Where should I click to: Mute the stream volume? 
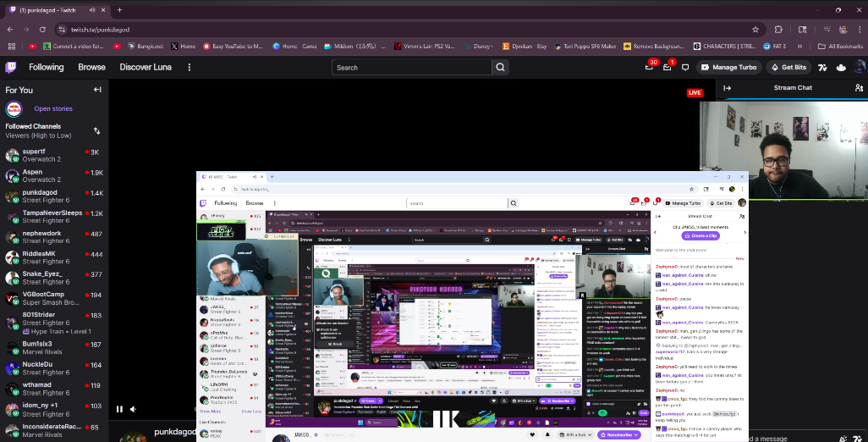pyautogui.click(x=134, y=409)
